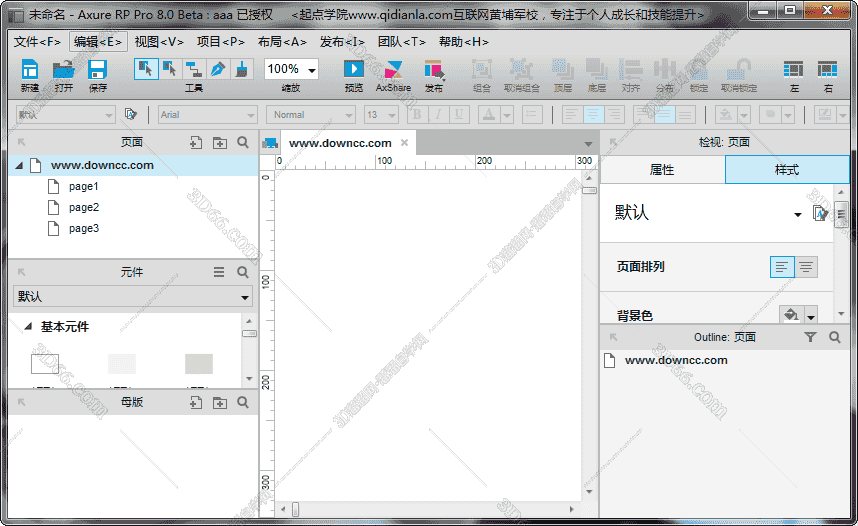The image size is (858, 526).
Task: Click the Save (保存) toolbar icon
Action: (x=97, y=69)
